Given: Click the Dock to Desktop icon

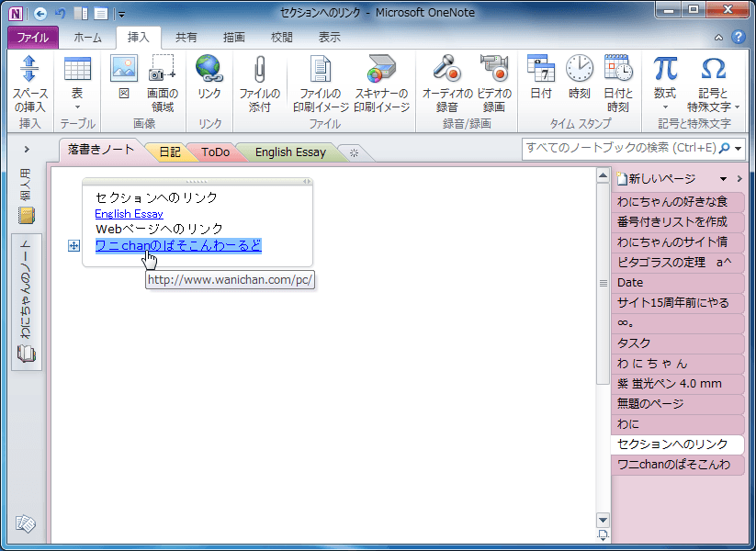Looking at the screenshot, I should [x=81, y=14].
